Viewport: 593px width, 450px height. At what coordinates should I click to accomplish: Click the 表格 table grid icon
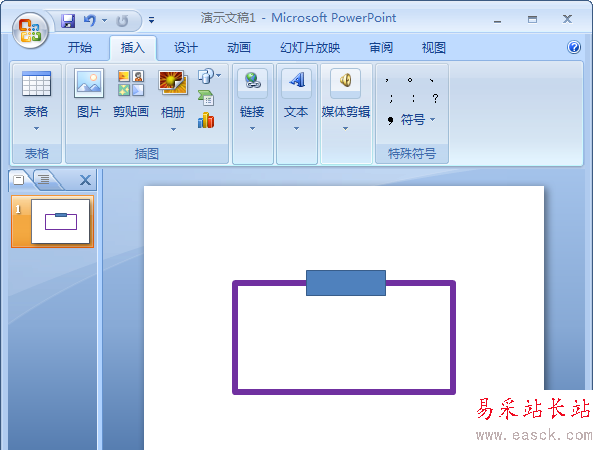click(x=36, y=84)
